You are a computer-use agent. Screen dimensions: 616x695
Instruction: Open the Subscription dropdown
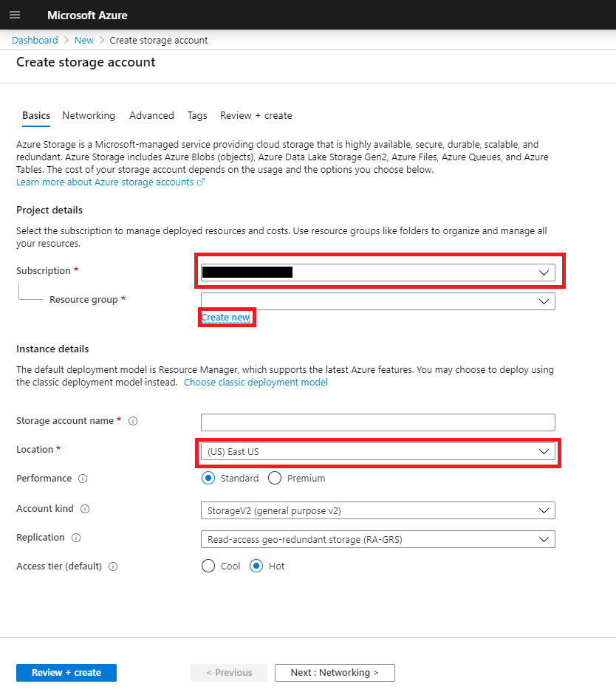point(378,272)
